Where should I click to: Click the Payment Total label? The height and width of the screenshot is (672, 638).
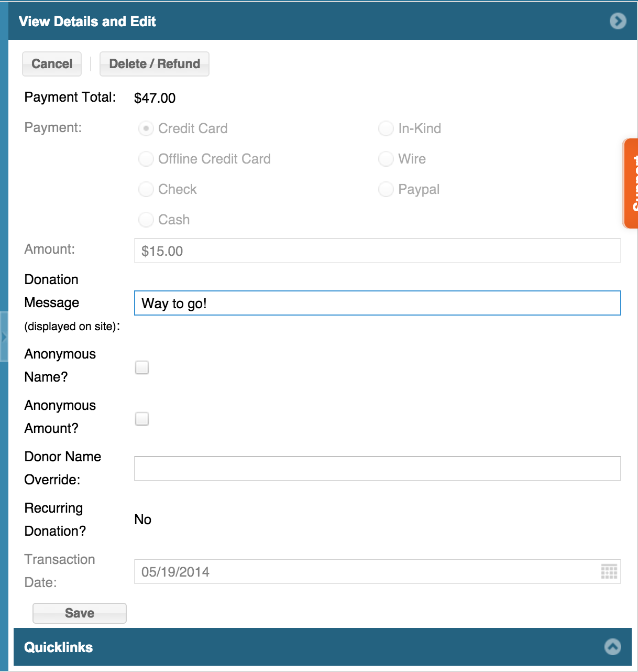click(70, 97)
